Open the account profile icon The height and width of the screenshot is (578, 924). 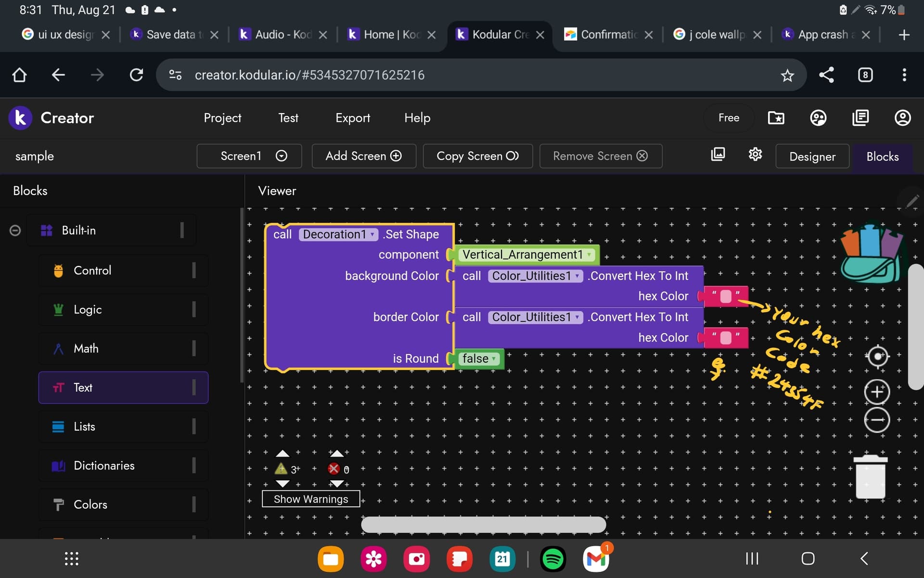tap(902, 118)
